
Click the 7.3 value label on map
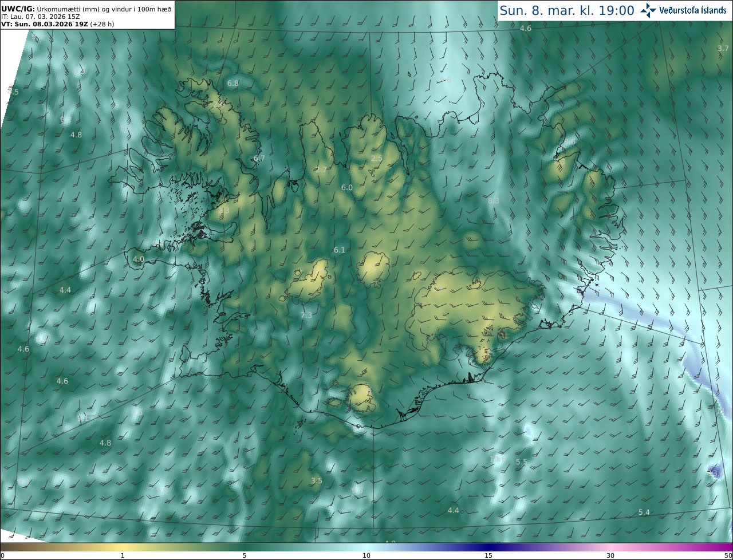[306, 316]
